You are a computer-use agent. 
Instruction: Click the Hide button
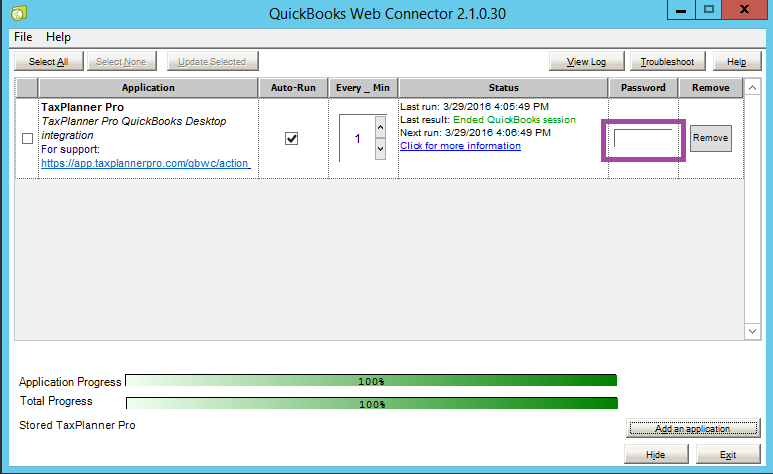pyautogui.click(x=656, y=454)
